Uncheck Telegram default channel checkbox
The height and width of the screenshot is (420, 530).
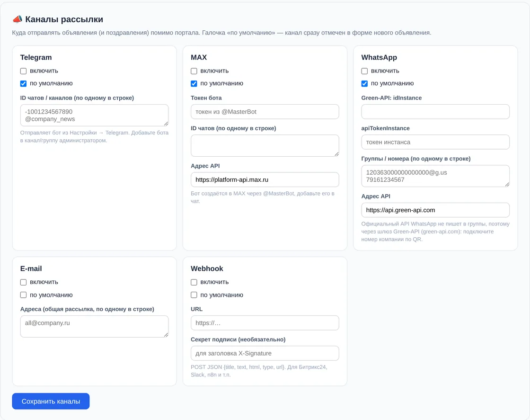(x=23, y=83)
